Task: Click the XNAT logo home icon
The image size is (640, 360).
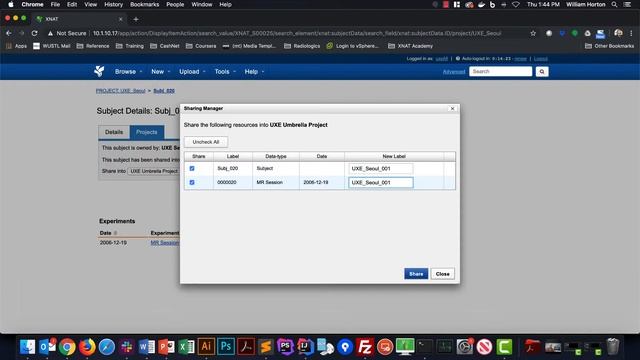Action: tap(99, 71)
